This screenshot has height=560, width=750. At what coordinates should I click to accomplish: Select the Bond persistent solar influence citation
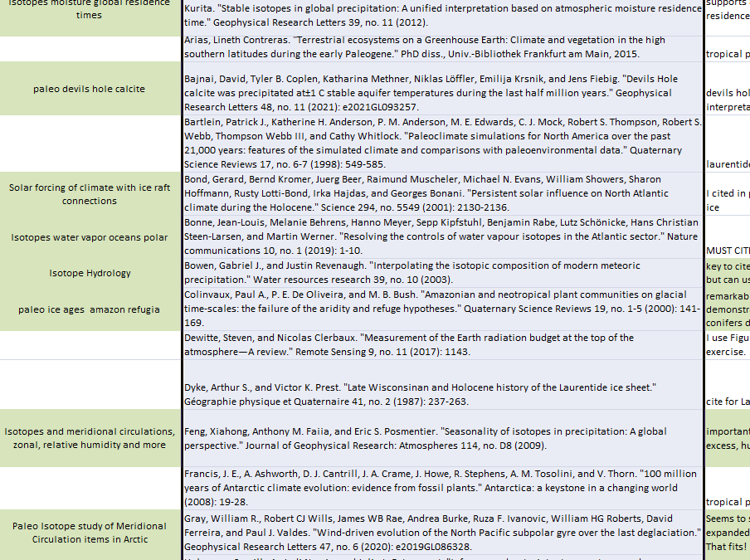[x=442, y=193]
